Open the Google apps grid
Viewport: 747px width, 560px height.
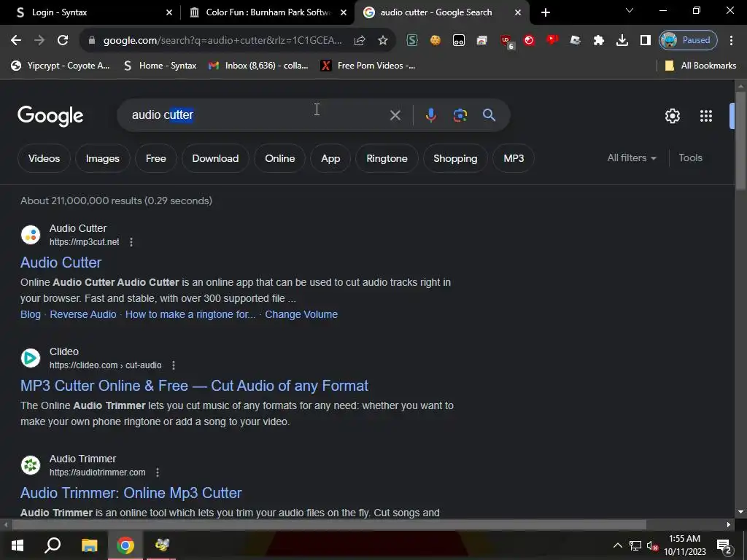[x=705, y=116]
